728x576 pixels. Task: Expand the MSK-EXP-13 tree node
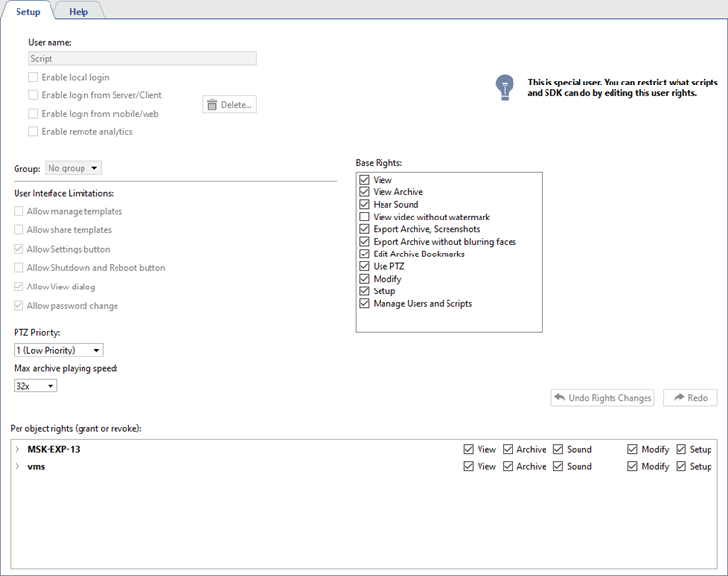tap(17, 450)
